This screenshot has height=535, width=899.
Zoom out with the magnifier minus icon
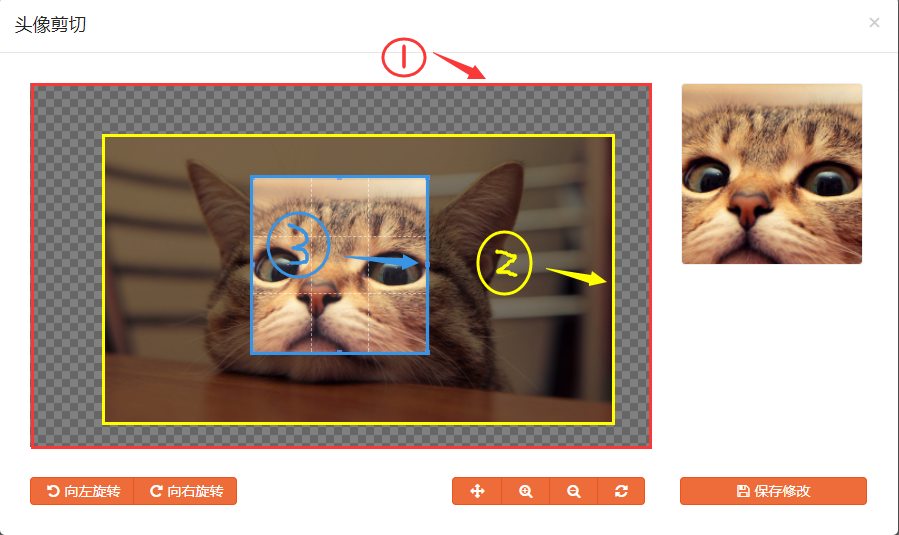pos(573,491)
